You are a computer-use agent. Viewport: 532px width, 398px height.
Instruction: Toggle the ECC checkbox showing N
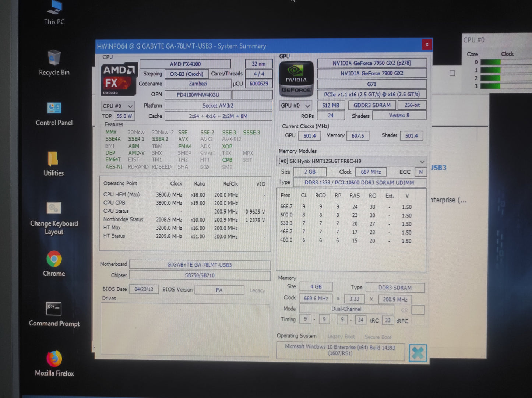420,172
